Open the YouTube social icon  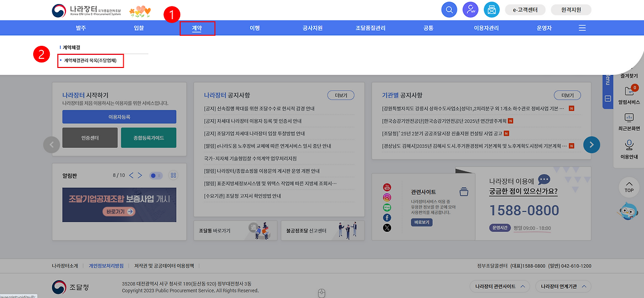point(387,187)
